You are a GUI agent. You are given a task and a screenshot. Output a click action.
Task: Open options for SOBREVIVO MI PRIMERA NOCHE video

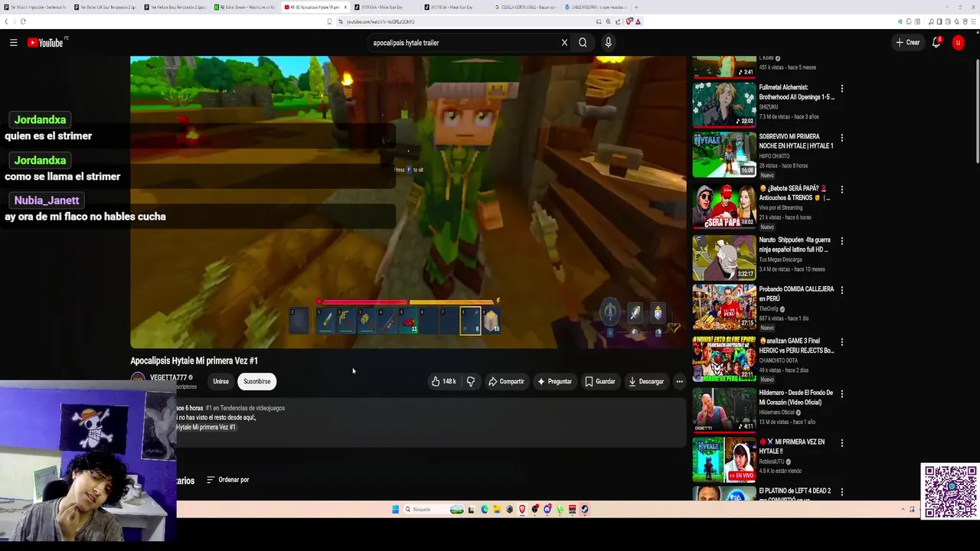841,139
